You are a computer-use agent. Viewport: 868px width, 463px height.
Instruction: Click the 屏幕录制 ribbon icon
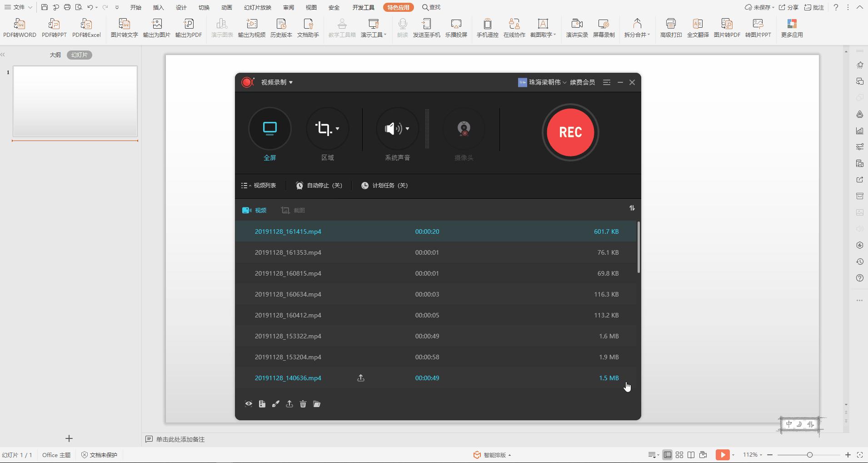click(x=604, y=28)
